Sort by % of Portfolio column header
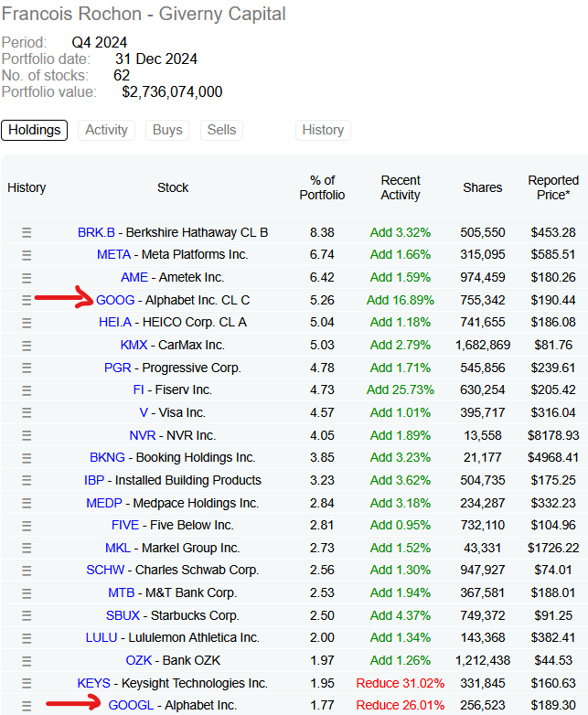The image size is (588, 715). click(x=322, y=187)
